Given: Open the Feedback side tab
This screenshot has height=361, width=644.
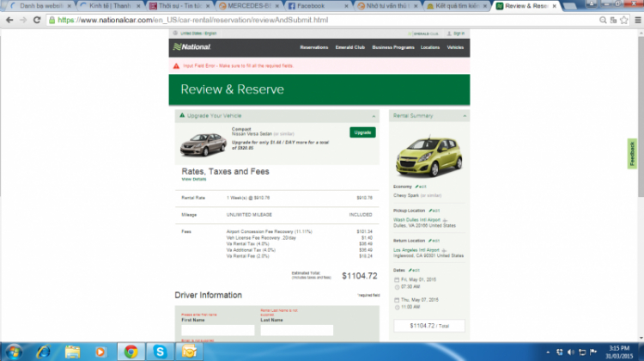Looking at the screenshot, I should click(x=632, y=154).
